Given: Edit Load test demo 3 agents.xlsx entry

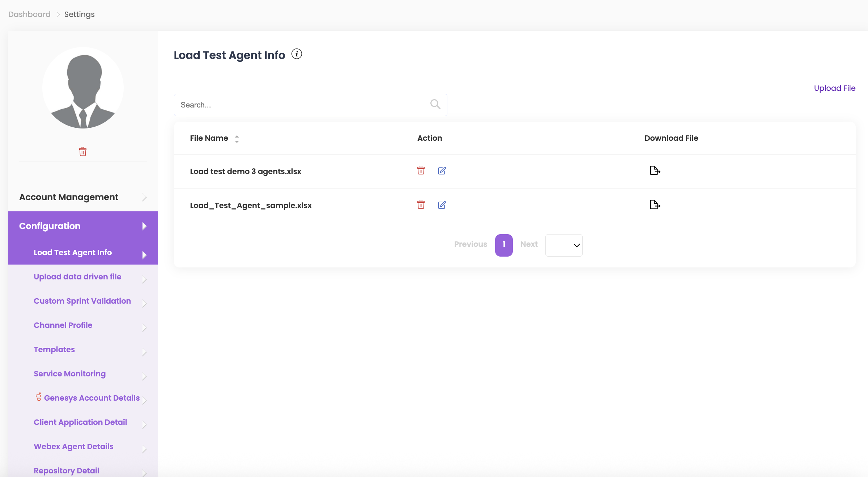Looking at the screenshot, I should [x=442, y=170].
